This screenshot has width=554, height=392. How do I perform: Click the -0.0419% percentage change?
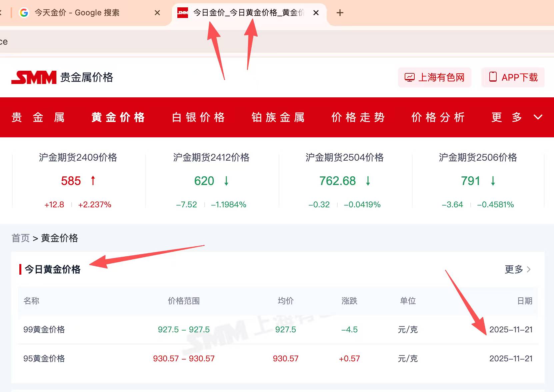pyautogui.click(x=362, y=205)
